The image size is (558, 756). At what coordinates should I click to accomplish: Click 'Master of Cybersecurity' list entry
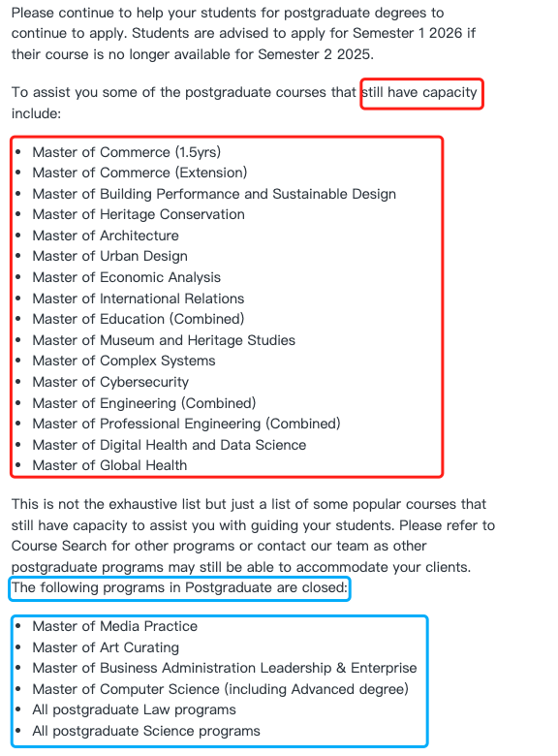click(110, 382)
